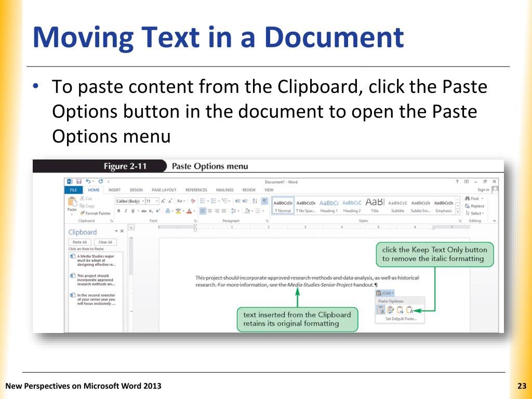Open the font size 11 dropdown
The width and height of the screenshot is (532, 399).
coord(157,201)
